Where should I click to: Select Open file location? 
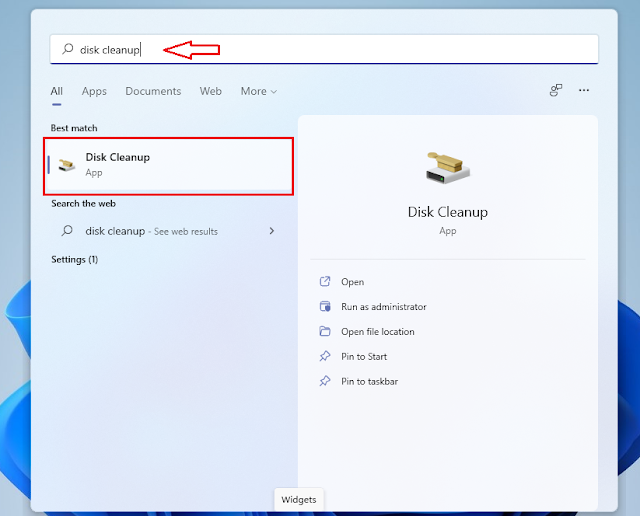pos(378,332)
